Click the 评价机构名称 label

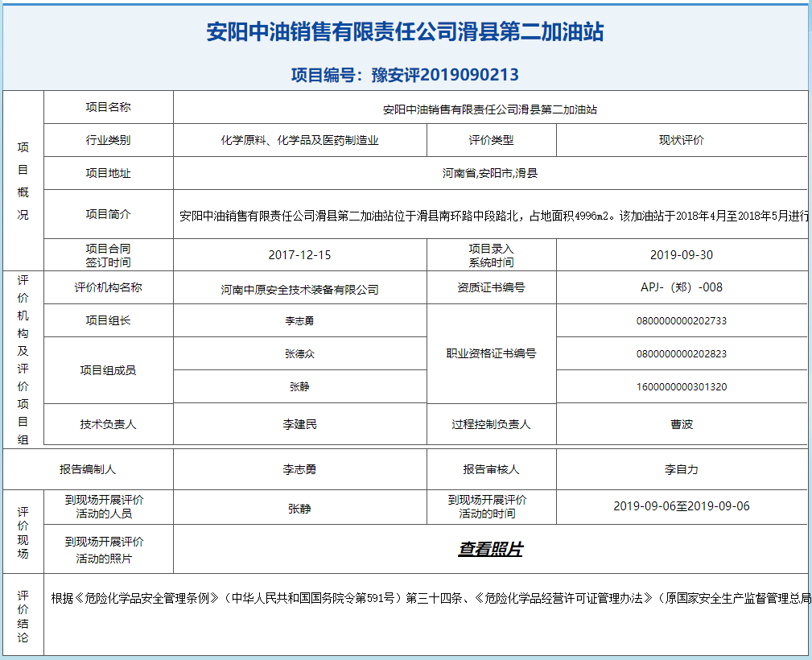(x=108, y=287)
